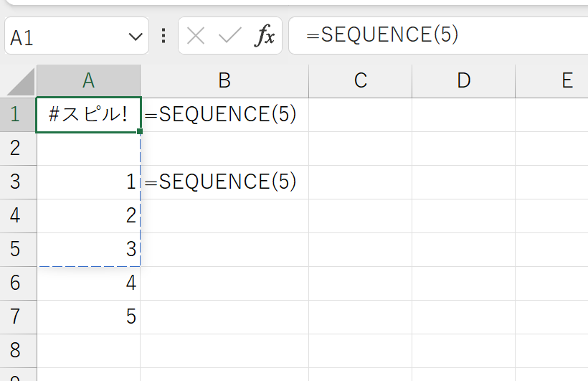
Task: Select row 5 header
Action: click(x=18, y=250)
